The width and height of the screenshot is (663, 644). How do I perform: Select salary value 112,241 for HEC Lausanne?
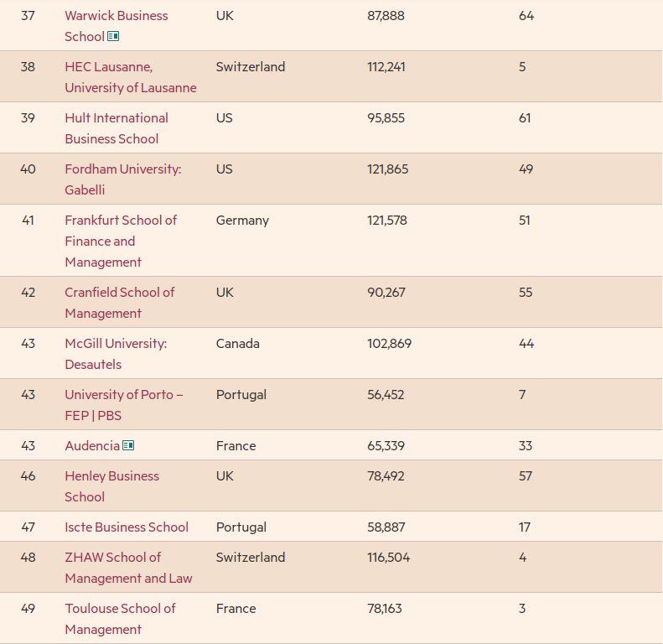tap(386, 67)
